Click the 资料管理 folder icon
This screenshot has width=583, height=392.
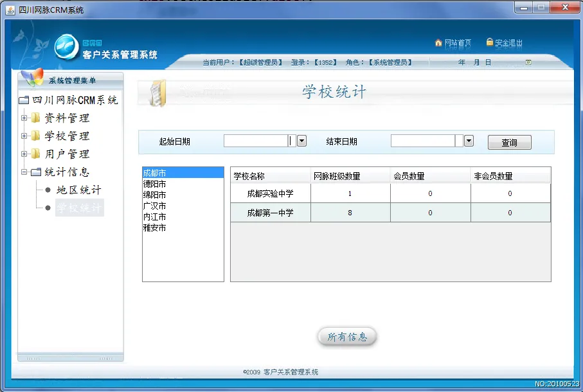click(35, 118)
